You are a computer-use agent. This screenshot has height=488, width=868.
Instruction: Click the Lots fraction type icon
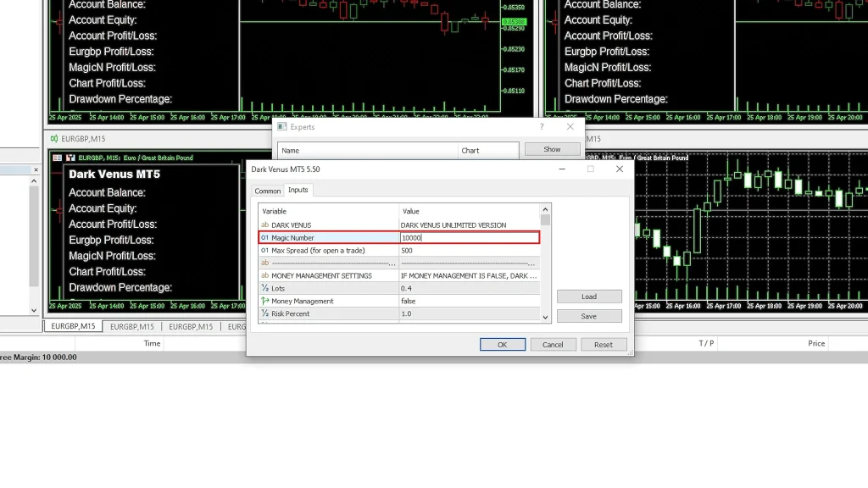click(x=264, y=289)
